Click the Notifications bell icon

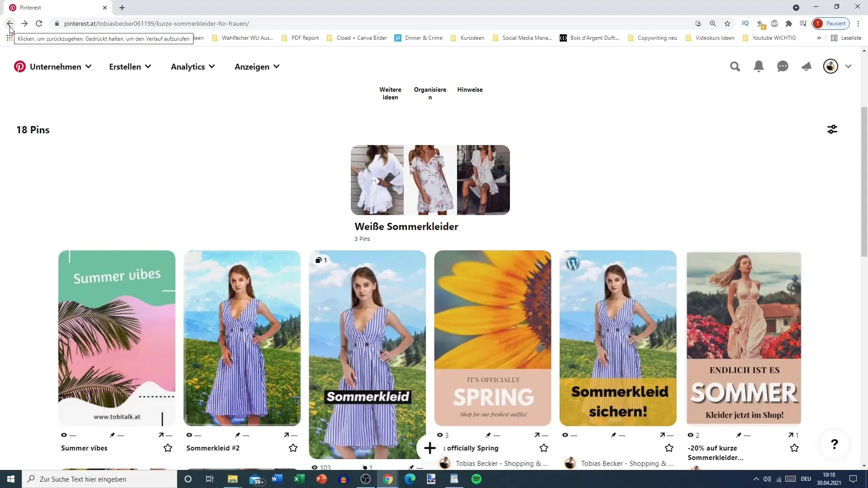click(x=759, y=66)
